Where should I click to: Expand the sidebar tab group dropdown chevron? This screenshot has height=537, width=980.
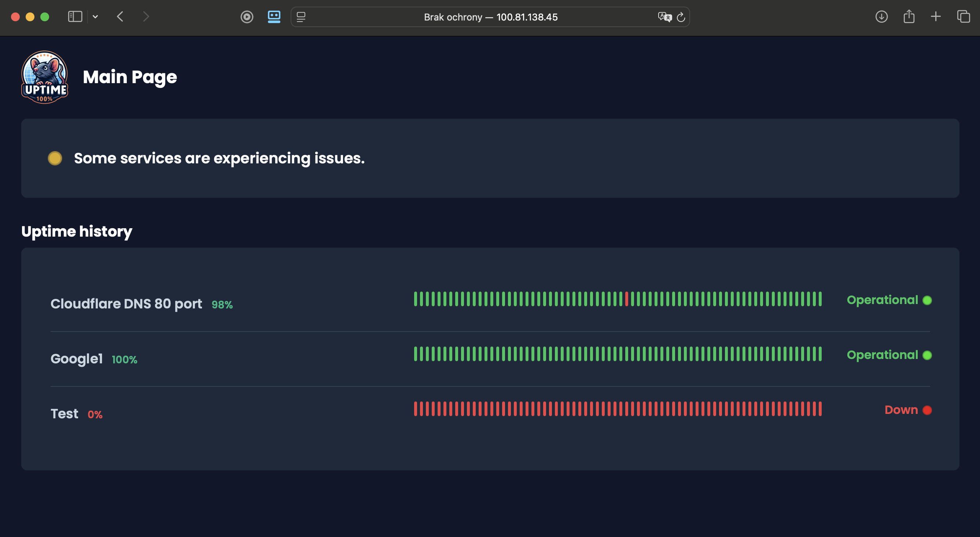tap(96, 17)
